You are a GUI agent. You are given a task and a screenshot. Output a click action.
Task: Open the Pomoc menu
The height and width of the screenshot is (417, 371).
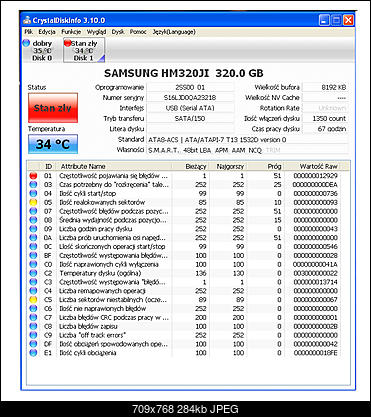138,32
